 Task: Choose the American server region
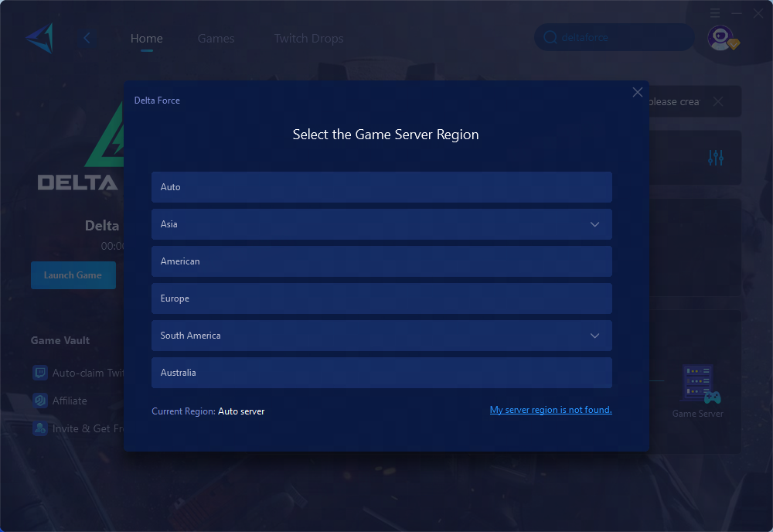(x=382, y=261)
